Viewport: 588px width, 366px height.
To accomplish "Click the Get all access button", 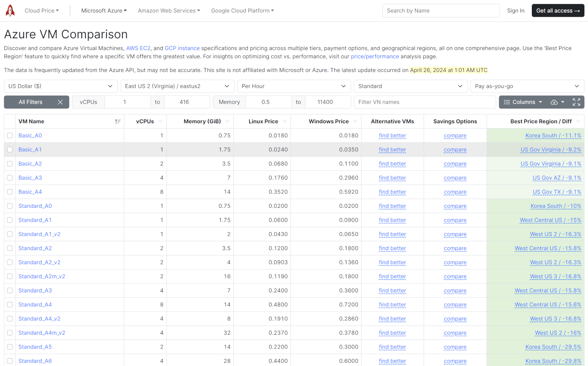I will [558, 10].
